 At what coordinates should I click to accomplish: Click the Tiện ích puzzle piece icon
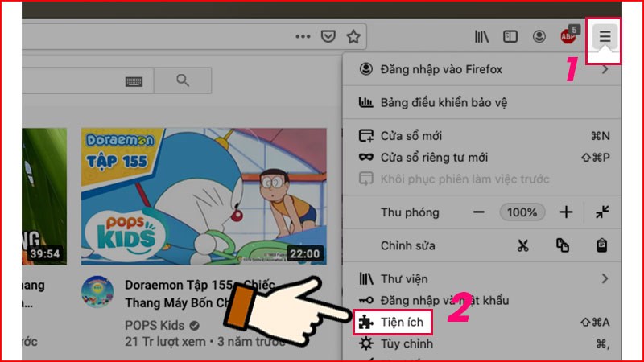click(x=365, y=323)
